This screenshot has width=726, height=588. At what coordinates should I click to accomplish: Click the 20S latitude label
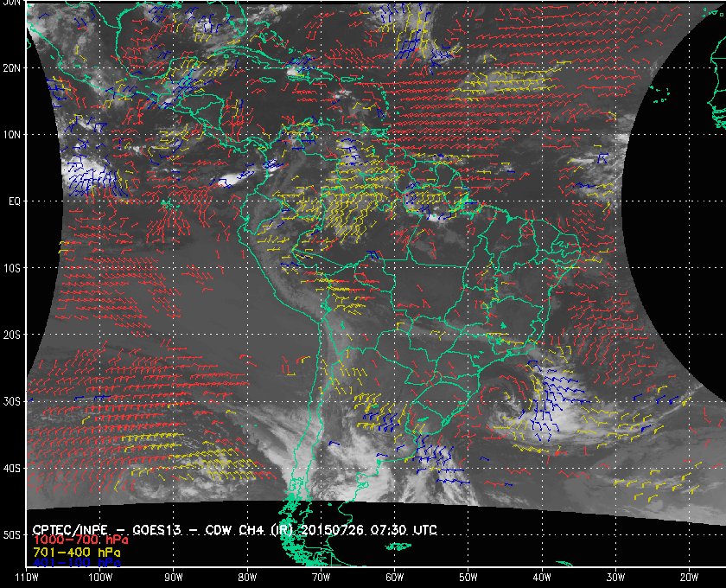(x=11, y=335)
